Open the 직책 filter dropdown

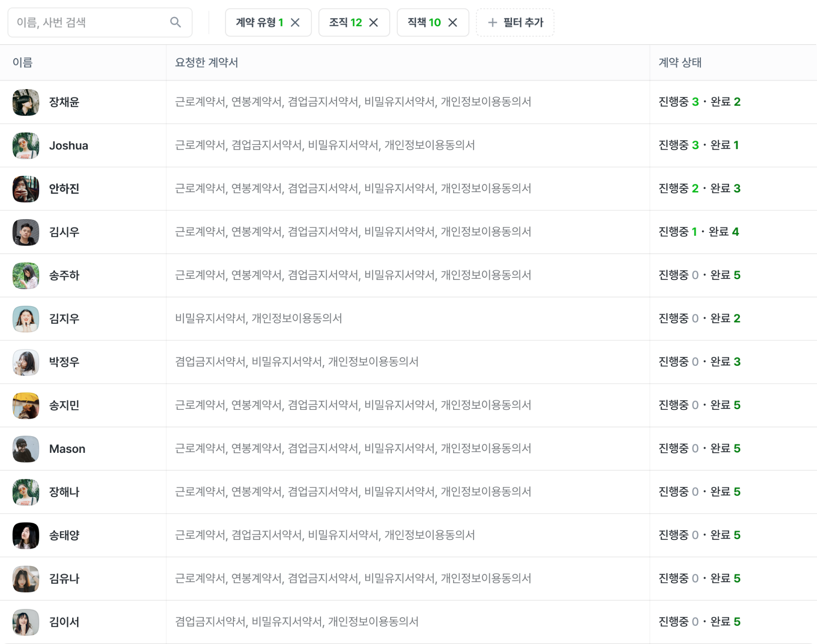423,23
